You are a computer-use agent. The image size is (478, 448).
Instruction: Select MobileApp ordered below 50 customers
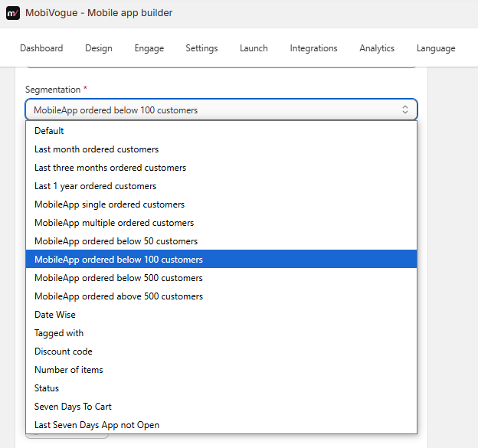221,240
